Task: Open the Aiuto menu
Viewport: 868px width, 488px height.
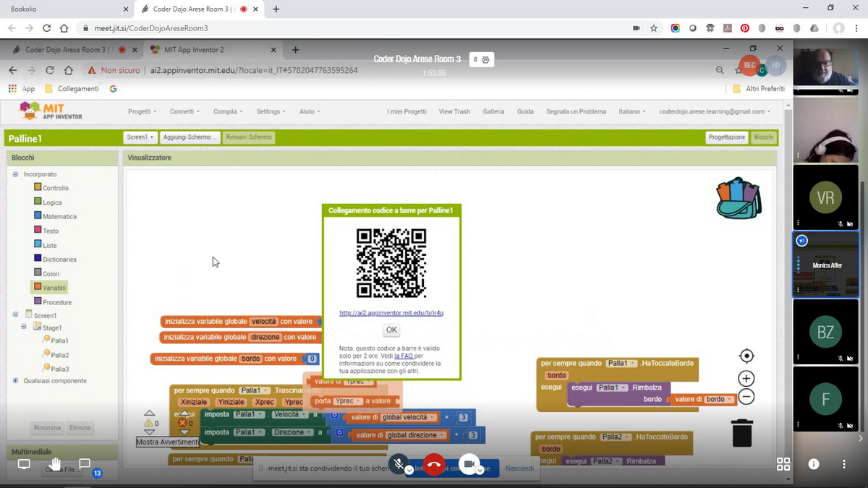Action: pos(310,111)
